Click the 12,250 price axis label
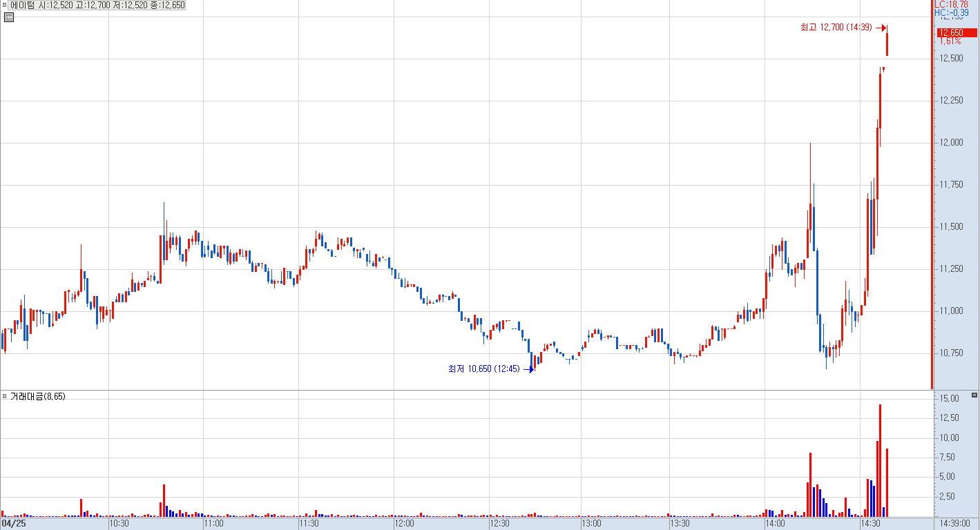Viewport: 980px width, 530px height. [951, 101]
